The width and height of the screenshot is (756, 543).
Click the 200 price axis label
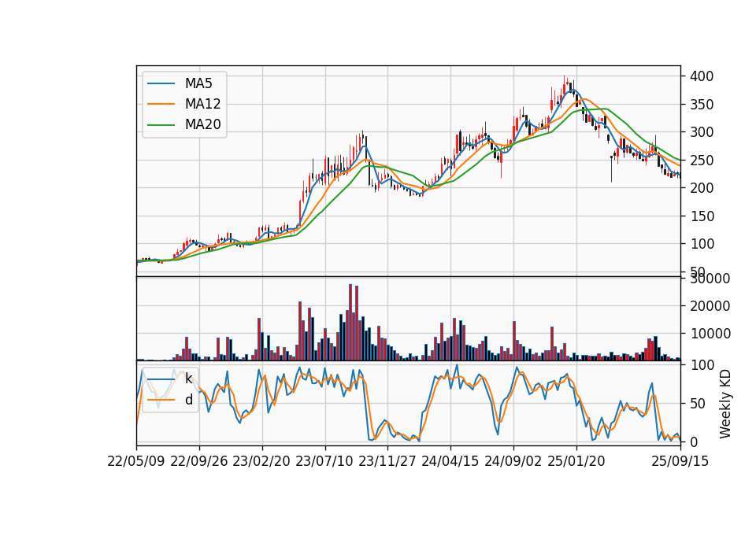[702, 188]
